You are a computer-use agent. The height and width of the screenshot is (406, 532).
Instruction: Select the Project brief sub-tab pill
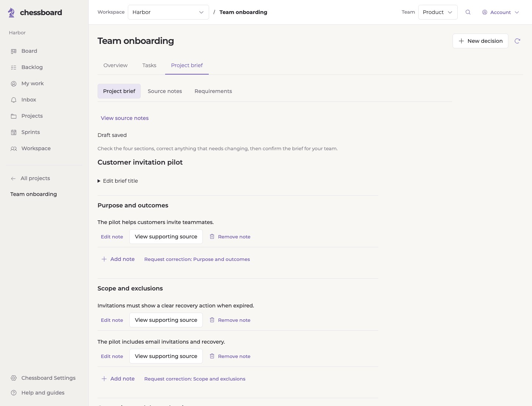click(x=119, y=91)
